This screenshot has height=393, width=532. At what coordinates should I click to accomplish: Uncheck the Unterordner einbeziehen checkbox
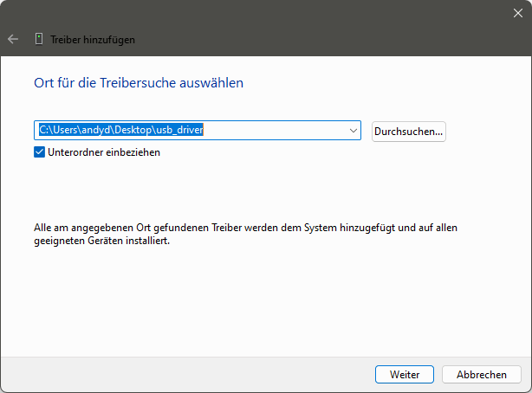(39, 152)
